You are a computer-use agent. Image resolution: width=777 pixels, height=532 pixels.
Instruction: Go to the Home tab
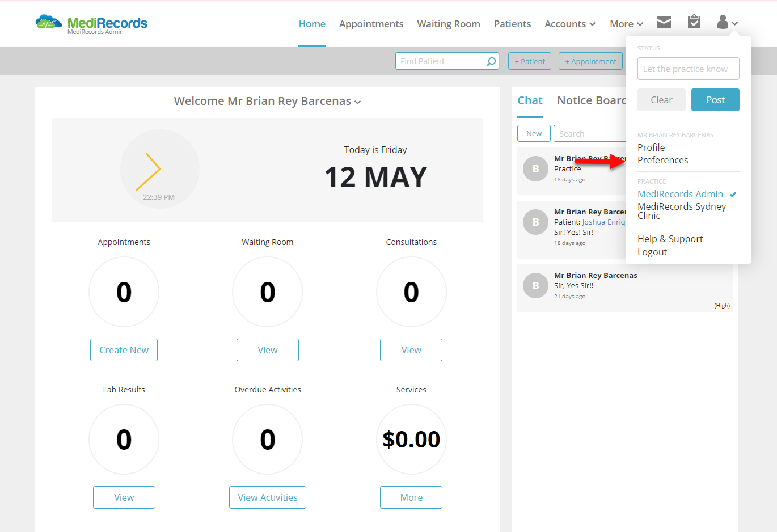[x=312, y=24]
